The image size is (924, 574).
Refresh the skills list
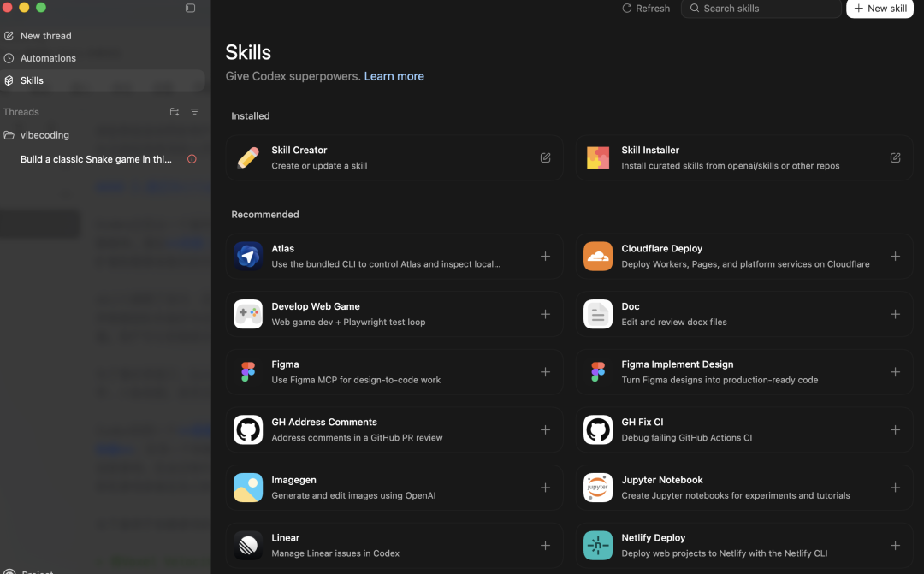(x=647, y=9)
